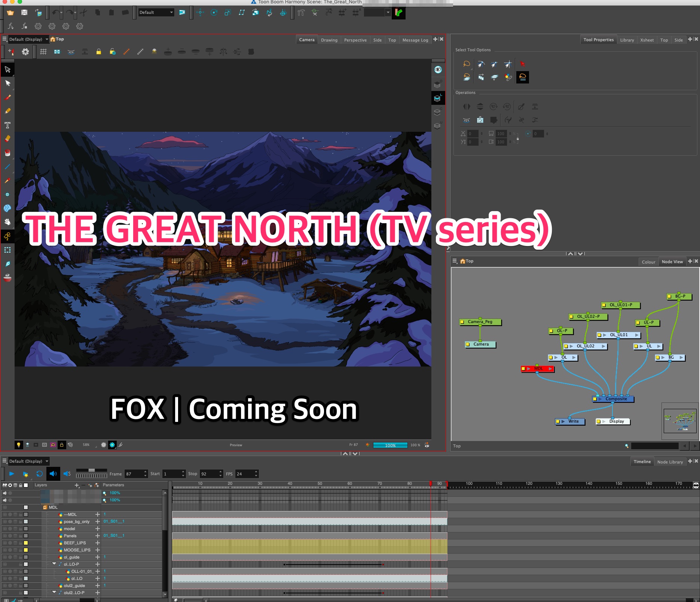
Task: Click the Jog playback star icon
Action: coord(25,474)
